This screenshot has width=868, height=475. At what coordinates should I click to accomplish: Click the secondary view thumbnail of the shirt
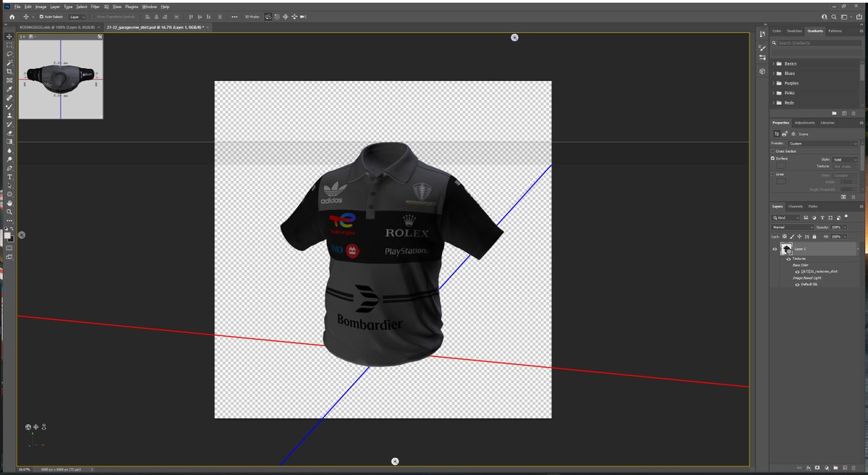(61, 79)
